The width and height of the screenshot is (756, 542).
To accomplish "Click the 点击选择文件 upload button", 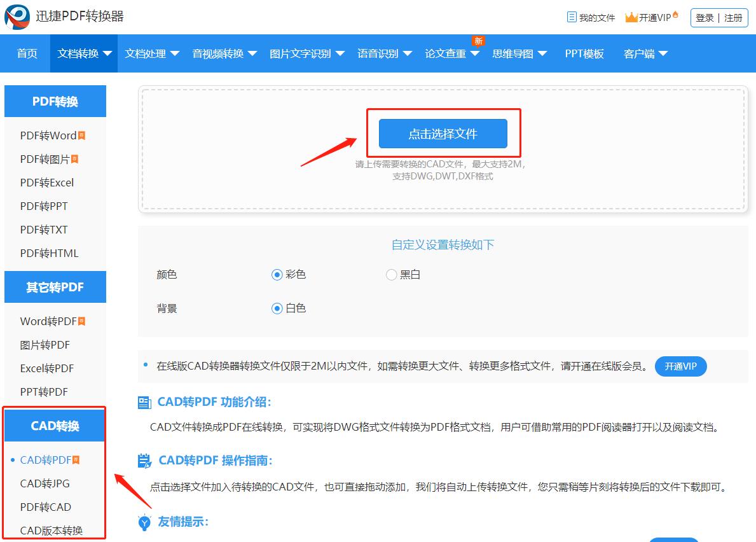I will tap(443, 133).
